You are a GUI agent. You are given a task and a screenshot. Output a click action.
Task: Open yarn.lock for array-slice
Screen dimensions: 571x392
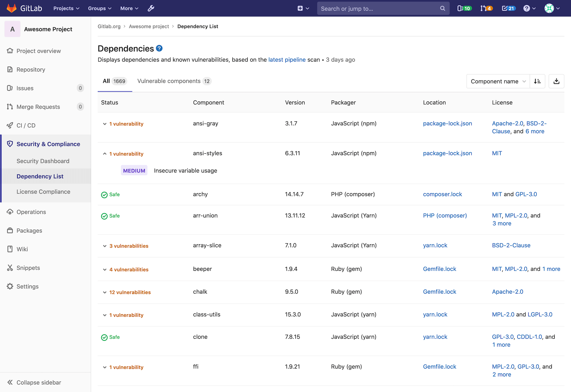[x=435, y=245]
